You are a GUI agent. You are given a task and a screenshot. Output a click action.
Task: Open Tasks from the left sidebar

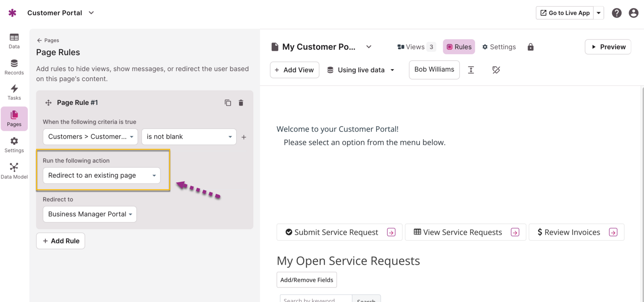pyautogui.click(x=14, y=92)
